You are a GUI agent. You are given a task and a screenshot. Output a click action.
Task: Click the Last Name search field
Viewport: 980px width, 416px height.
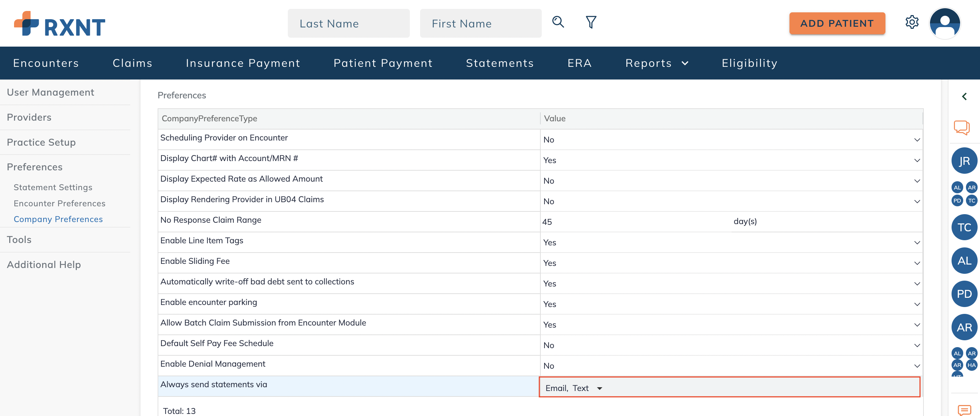348,23
